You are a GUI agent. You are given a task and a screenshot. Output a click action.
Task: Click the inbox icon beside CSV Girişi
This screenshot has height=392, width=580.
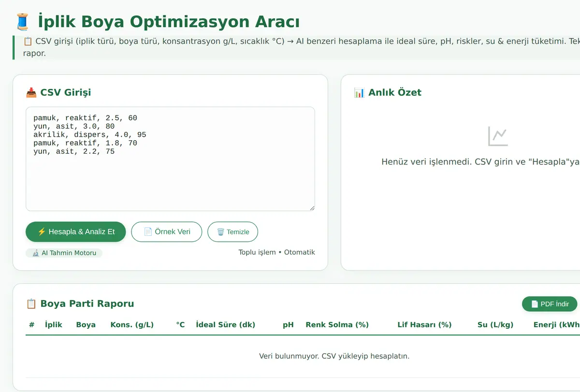[31, 92]
